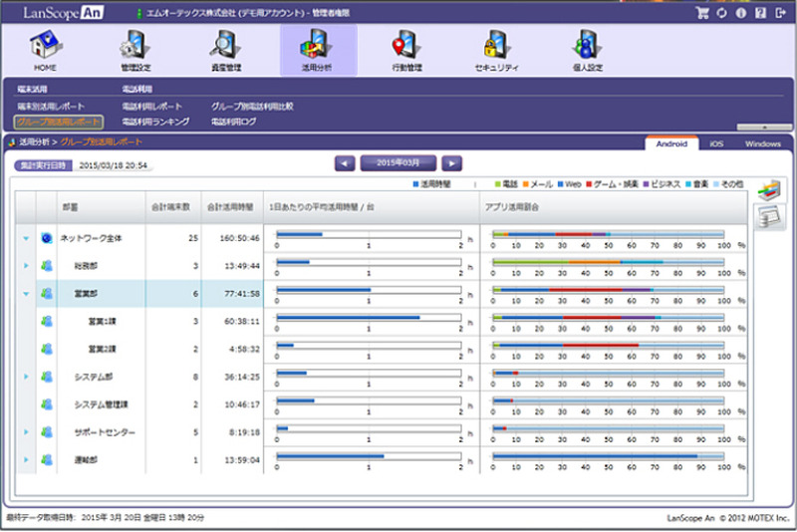Viewport: 797px width, 532px height.
Task: Collapse the 営業部 group row
Action: (26, 294)
